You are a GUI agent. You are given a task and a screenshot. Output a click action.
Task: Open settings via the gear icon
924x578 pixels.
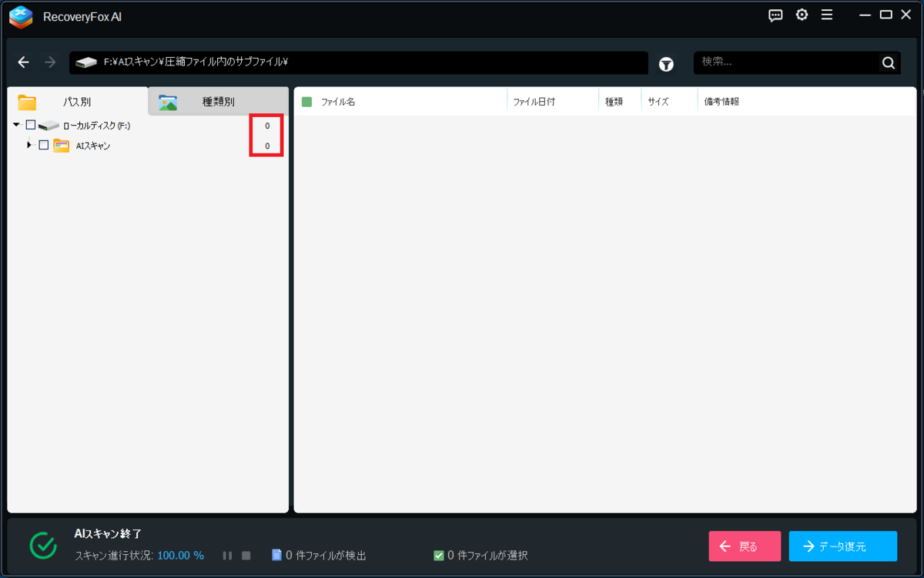pos(802,15)
